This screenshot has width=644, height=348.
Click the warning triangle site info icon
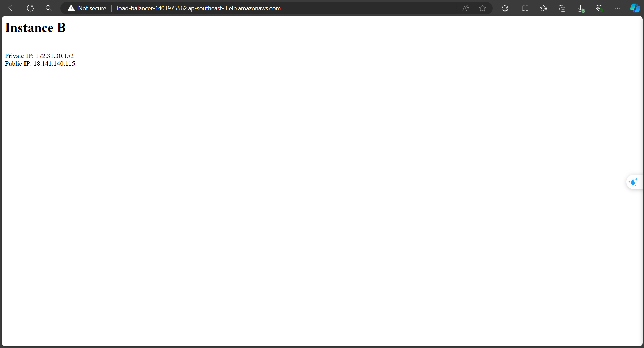(71, 8)
